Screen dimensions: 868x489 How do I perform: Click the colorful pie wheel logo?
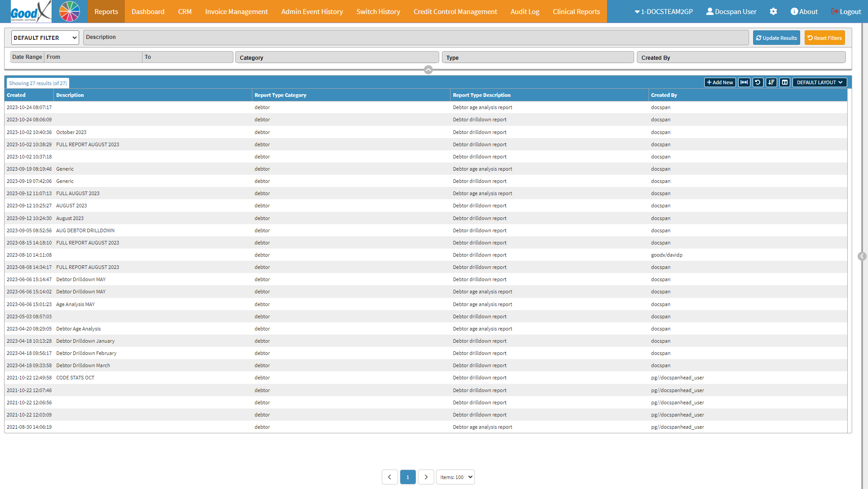pyautogui.click(x=70, y=11)
